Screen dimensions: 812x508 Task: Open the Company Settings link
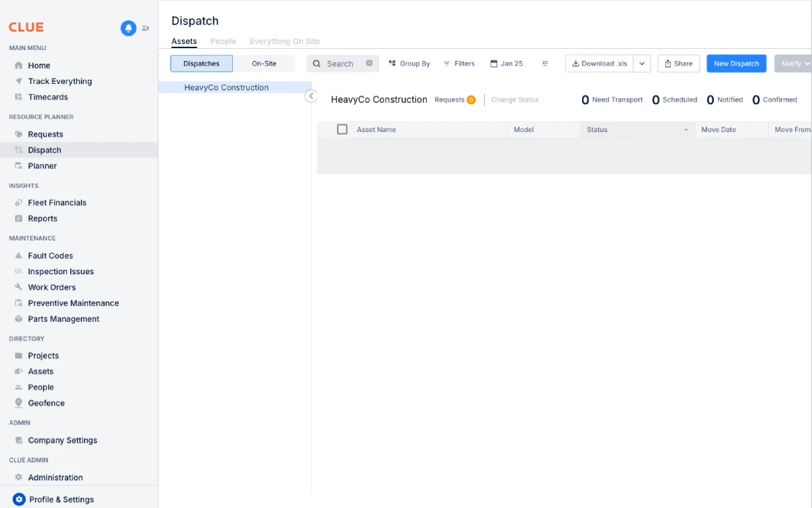pos(63,440)
